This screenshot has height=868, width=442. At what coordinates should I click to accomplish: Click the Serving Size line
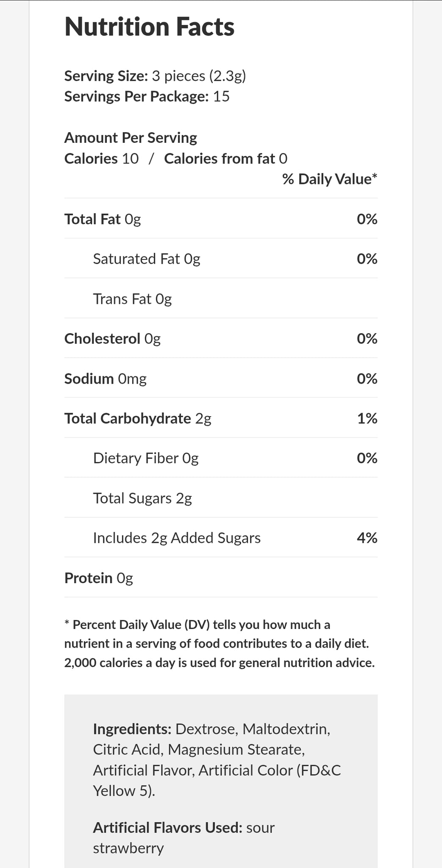[155, 76]
